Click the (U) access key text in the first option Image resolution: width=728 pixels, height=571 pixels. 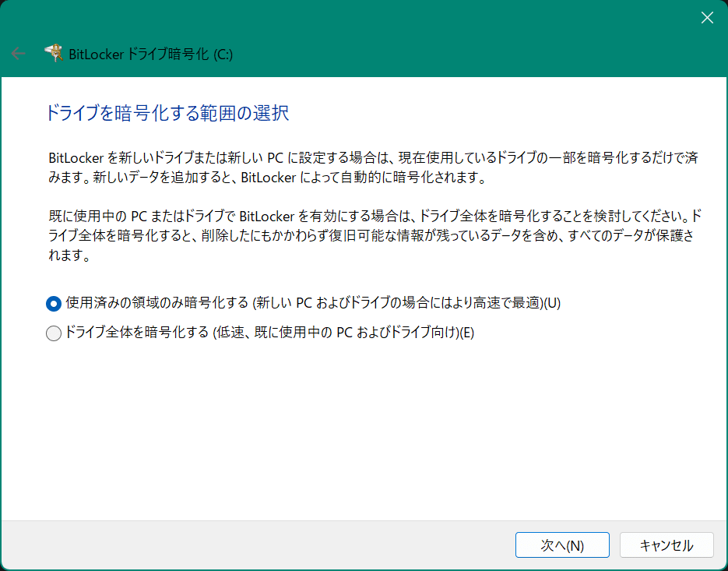click(x=551, y=304)
